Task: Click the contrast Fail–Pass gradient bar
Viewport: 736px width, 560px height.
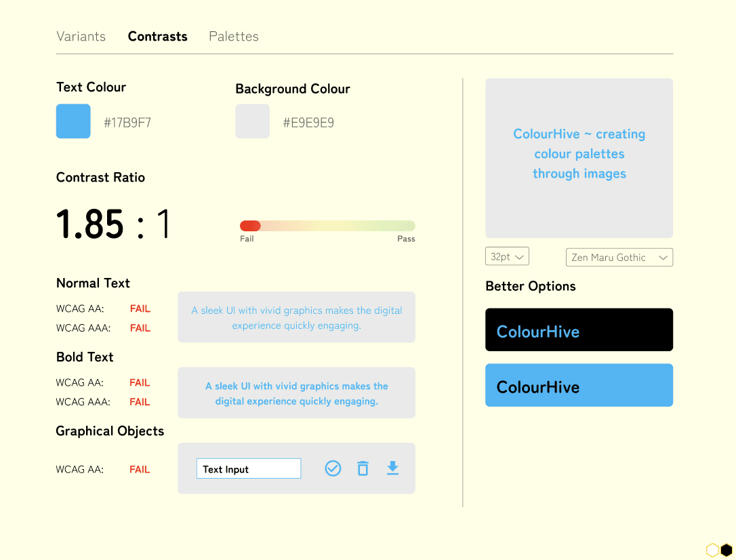Action: pos(327,226)
